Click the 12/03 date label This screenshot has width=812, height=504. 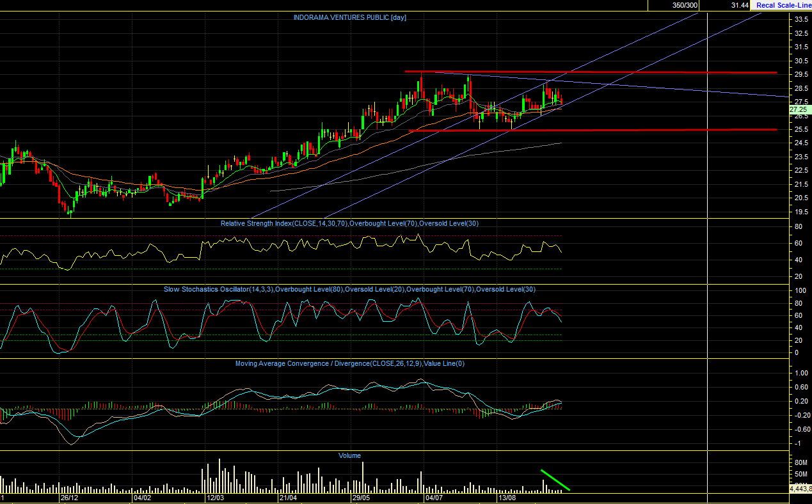[x=215, y=498]
